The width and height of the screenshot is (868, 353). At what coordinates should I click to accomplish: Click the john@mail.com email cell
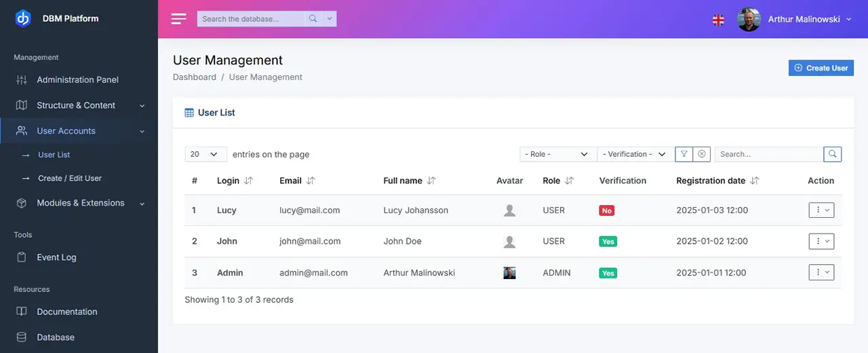(x=310, y=242)
